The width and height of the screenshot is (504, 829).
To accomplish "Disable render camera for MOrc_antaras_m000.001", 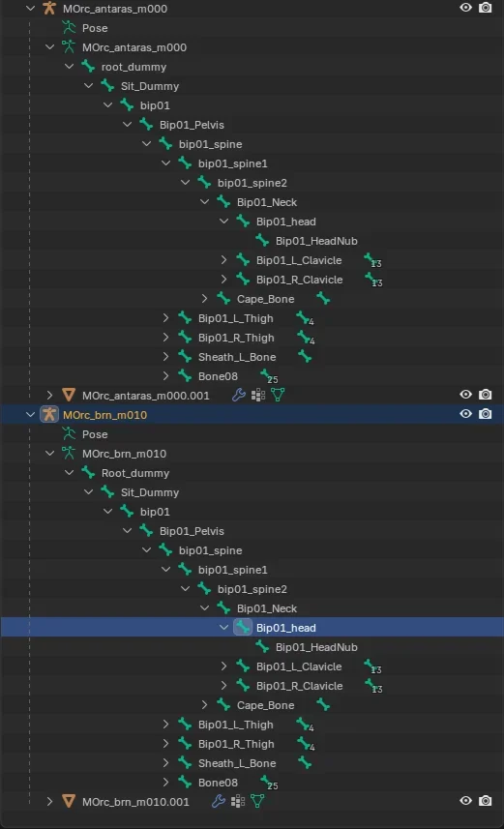I will pos(485,395).
